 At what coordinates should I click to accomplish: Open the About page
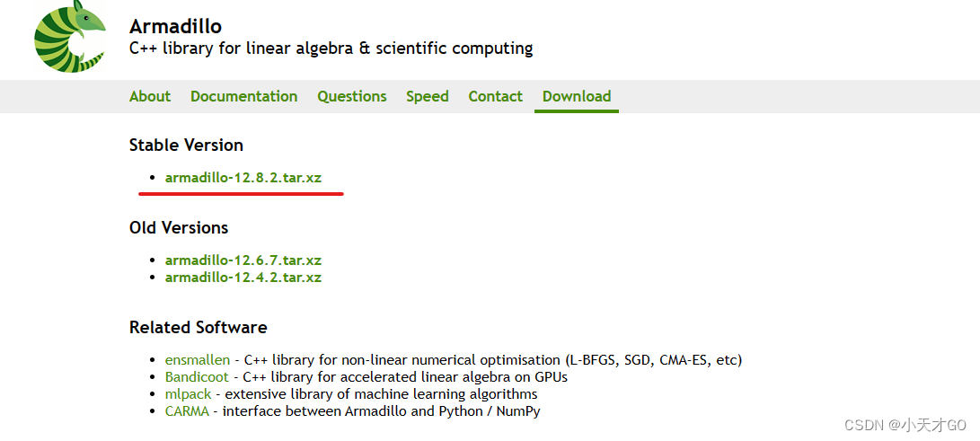150,96
